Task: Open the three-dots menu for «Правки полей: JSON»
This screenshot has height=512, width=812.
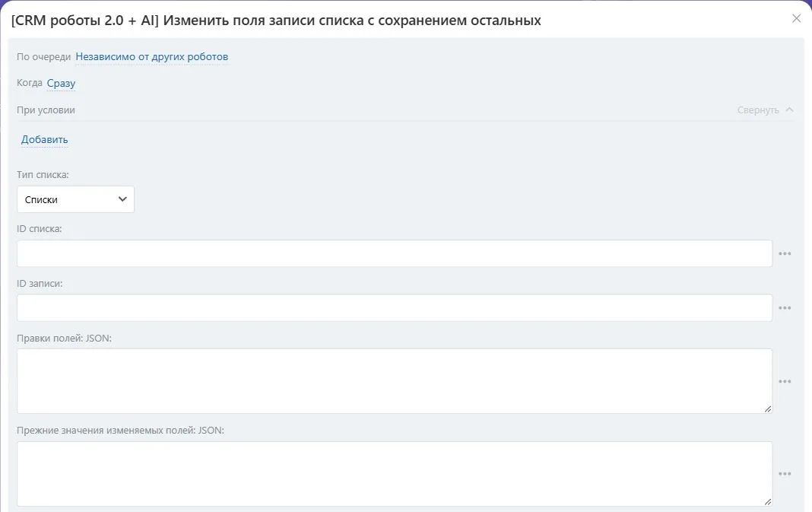Action: tap(785, 381)
